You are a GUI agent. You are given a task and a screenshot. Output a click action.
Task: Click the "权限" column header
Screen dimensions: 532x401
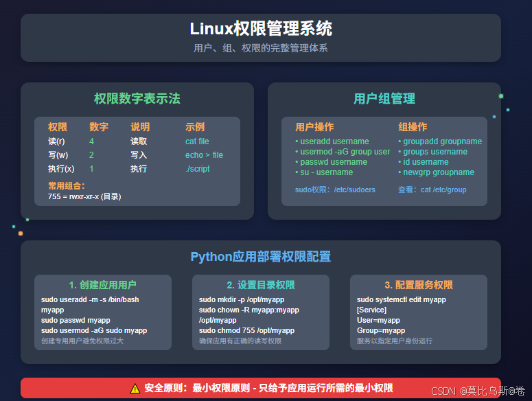click(x=58, y=127)
